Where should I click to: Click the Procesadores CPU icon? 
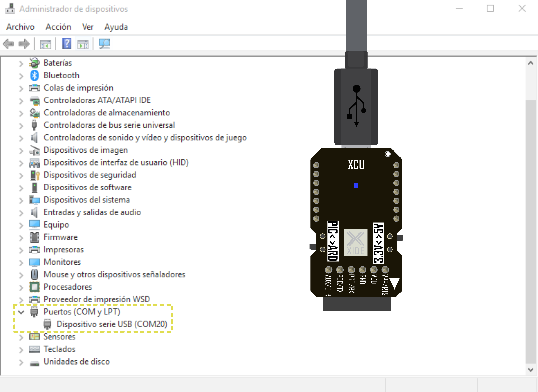[x=34, y=287]
